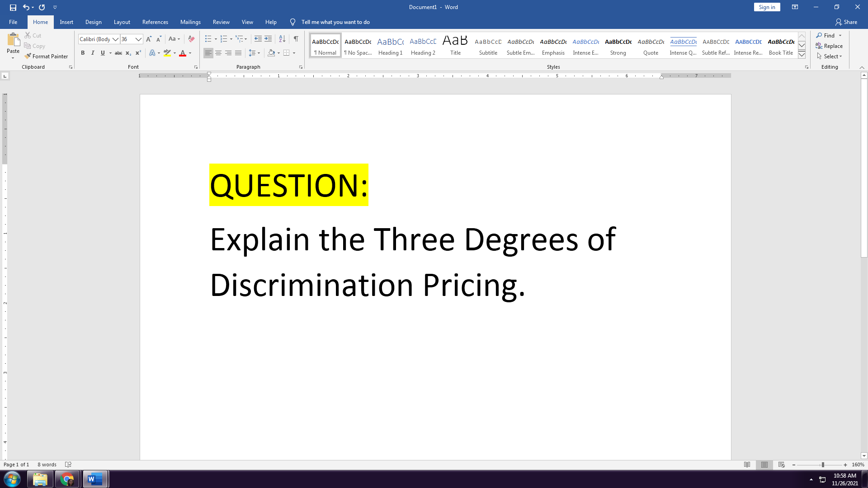Click the Paste clipboard icon
The image size is (868, 488).
pos(13,40)
